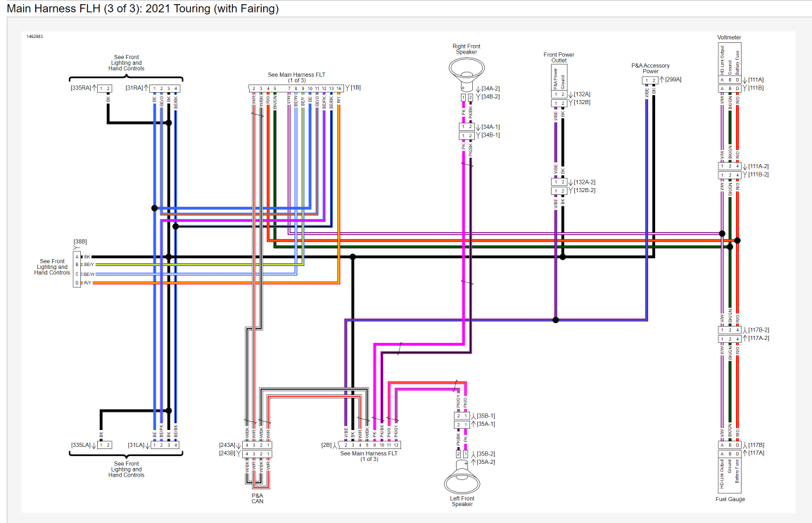The width and height of the screenshot is (812, 523).
Task: Click the P&A Accessory Power connector 299A
Action: tap(650, 80)
